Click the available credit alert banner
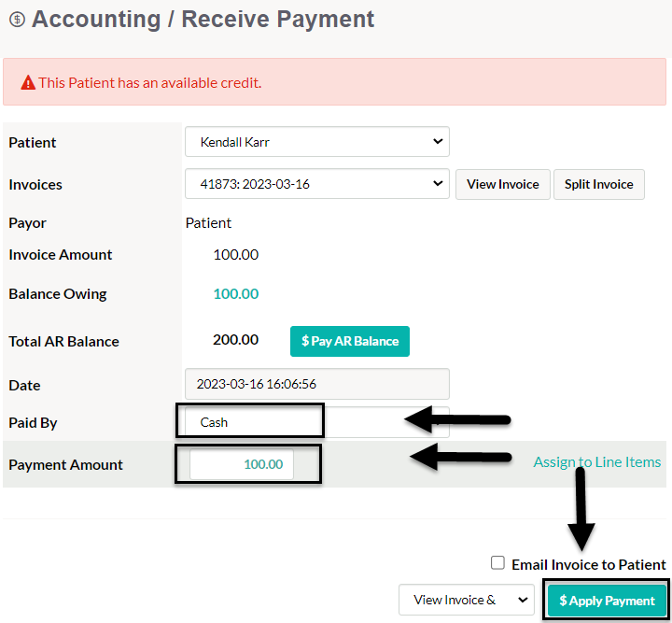This screenshot has width=672, height=623. tap(334, 82)
